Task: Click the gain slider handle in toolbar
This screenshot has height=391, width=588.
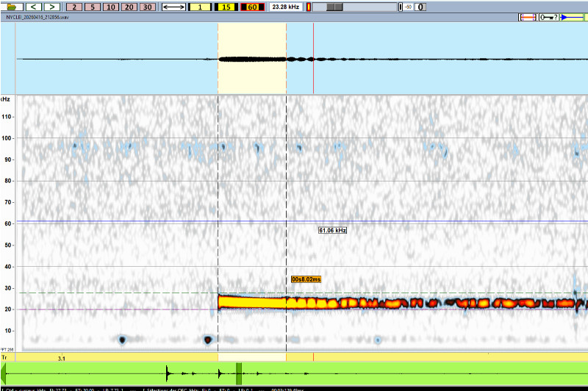Action: click(334, 7)
